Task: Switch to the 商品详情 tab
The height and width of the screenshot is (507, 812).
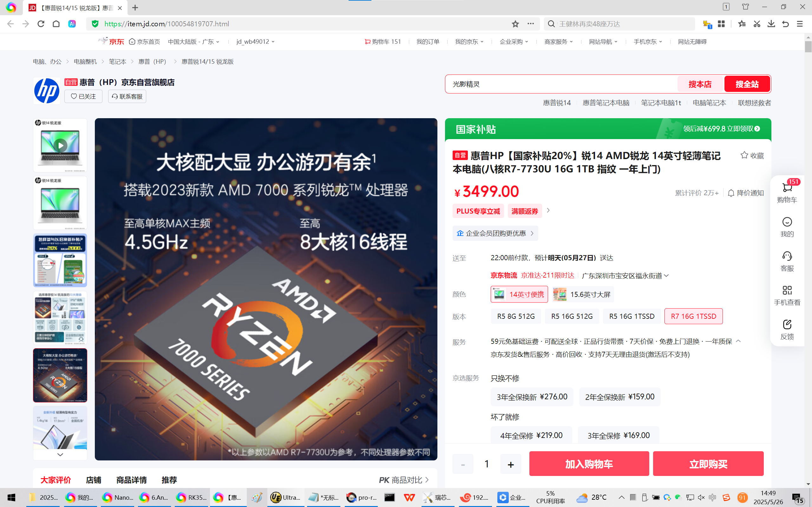Action: tap(131, 480)
